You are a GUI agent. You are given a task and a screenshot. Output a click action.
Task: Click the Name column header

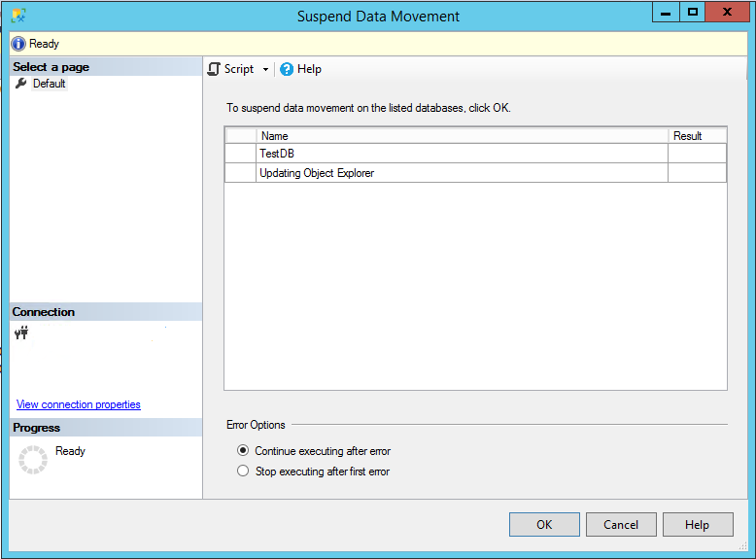(463, 136)
